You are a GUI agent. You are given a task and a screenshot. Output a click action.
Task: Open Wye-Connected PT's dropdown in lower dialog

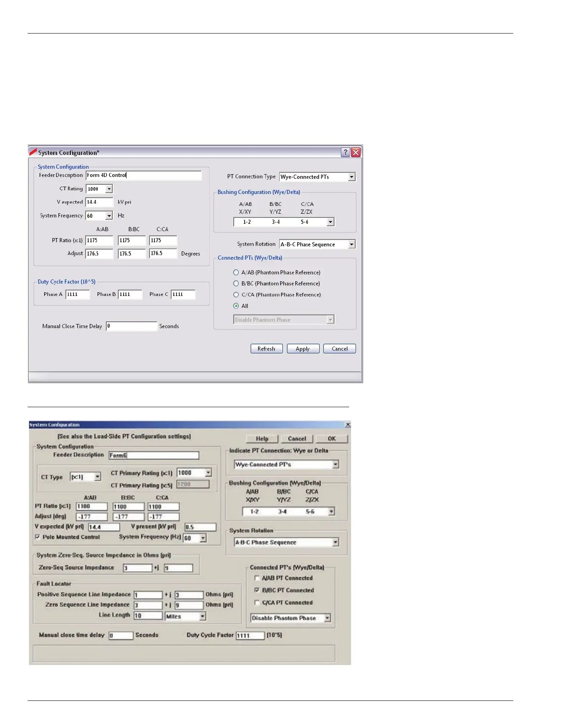[335, 465]
